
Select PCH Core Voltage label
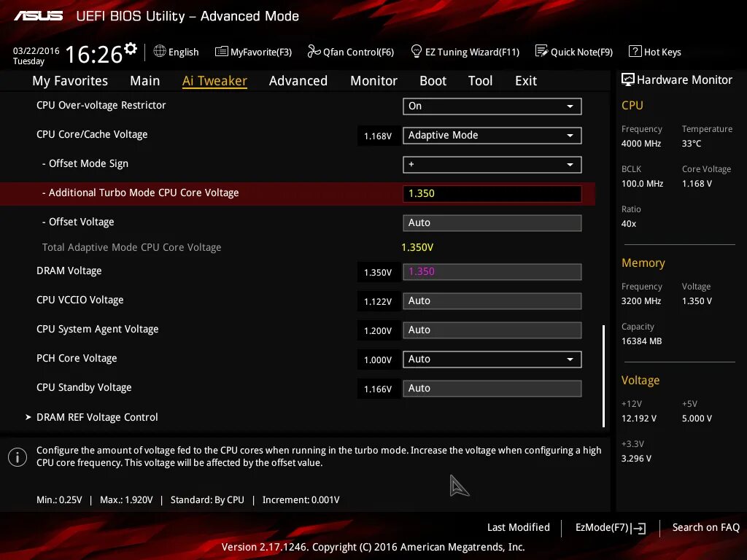[x=77, y=358]
